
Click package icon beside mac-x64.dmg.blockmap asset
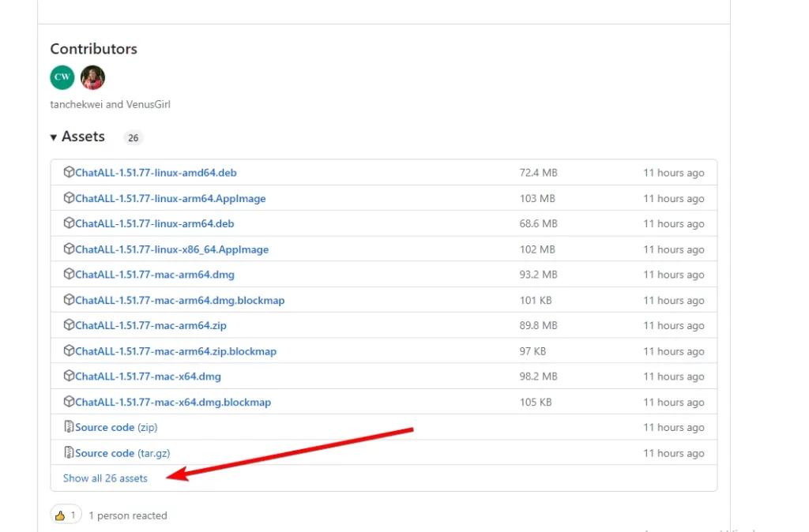[x=69, y=402]
